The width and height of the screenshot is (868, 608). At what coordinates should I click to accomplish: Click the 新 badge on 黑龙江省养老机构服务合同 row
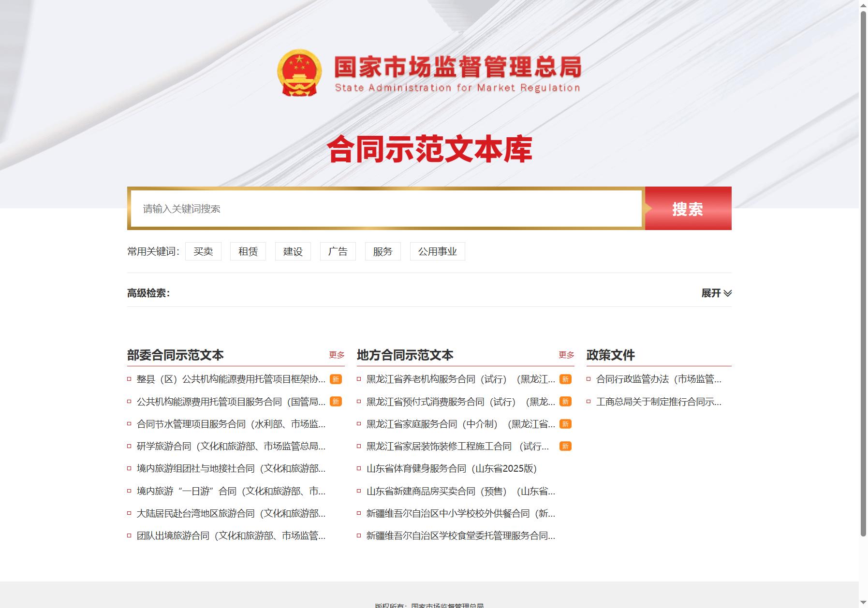click(565, 379)
